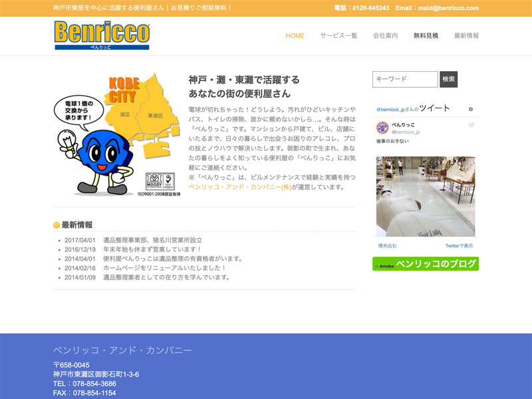The height and width of the screenshot is (399, 532).
Task: Open the Twitter bird icon in tweet
Action: point(471,125)
